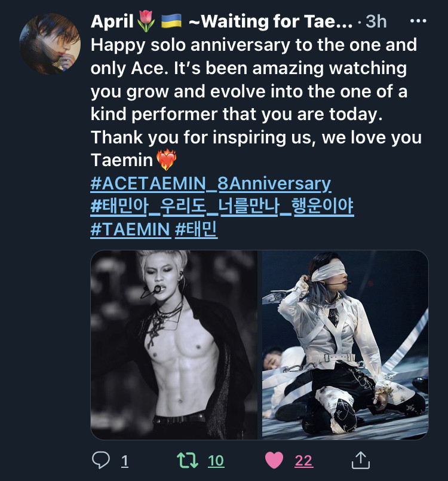Viewport: 448px width, 481px height.
Task: View the blindfolded performer right photo
Action: coord(345,345)
